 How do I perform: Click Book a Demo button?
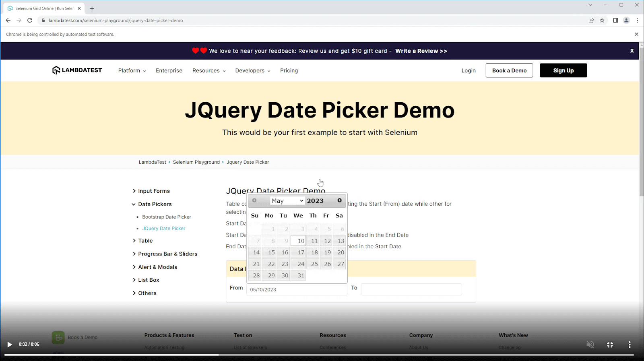point(509,70)
